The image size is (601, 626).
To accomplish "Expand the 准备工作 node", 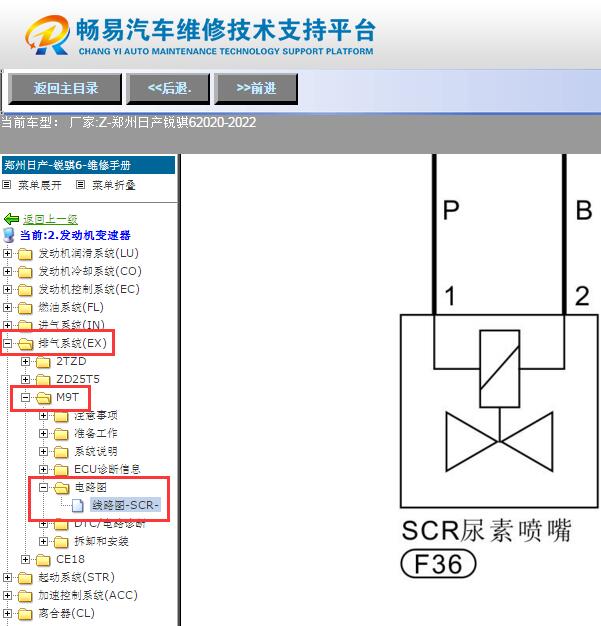I will 44,433.
